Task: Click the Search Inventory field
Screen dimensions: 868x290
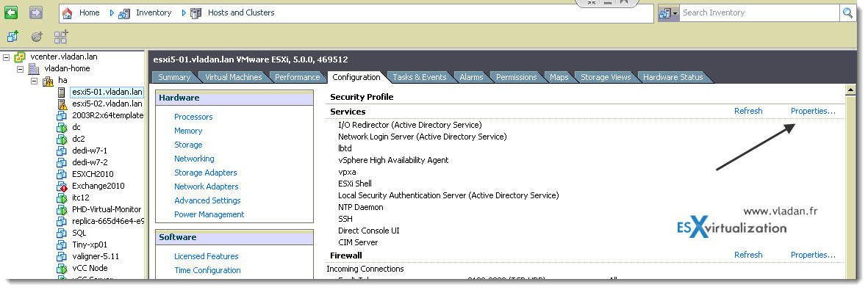Action: click(x=759, y=12)
